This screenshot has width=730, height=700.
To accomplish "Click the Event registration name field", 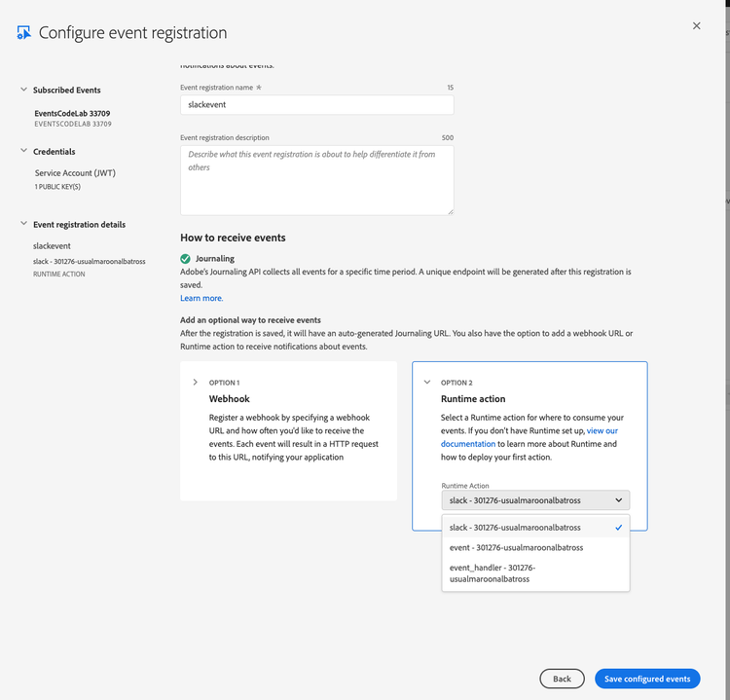I will (316, 105).
